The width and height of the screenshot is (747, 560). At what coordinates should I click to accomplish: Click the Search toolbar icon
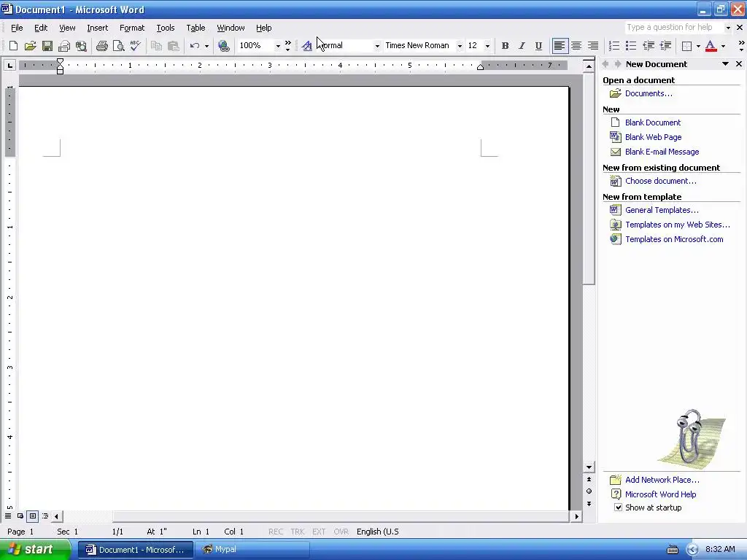click(82, 46)
